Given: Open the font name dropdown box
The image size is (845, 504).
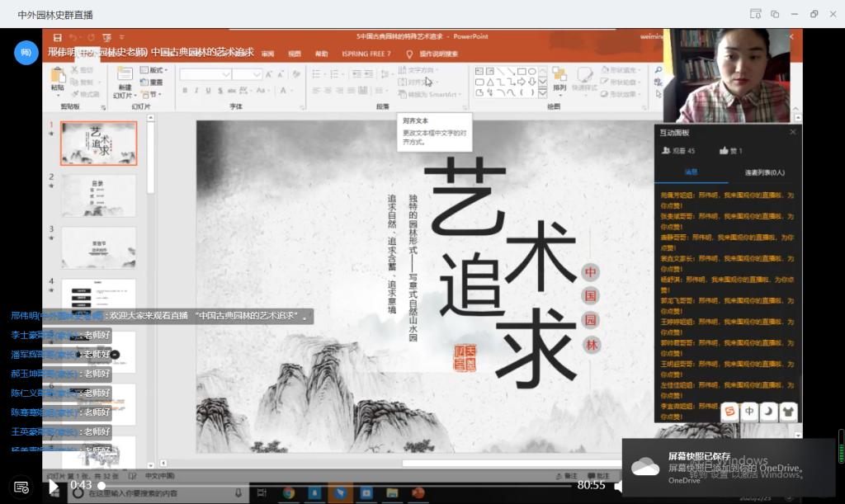Looking at the screenshot, I should [205, 74].
